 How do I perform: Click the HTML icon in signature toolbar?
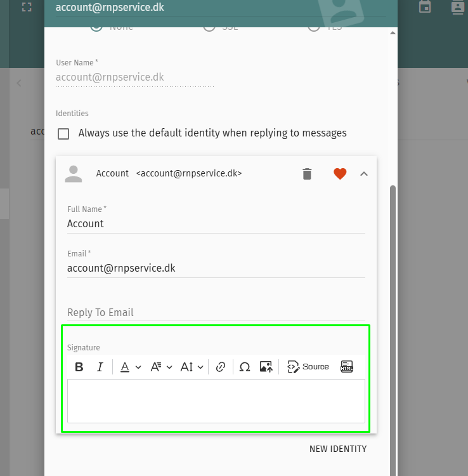pyautogui.click(x=347, y=367)
